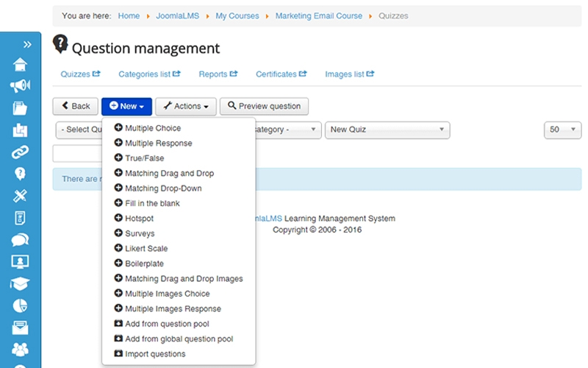
Task: Open Marketing Email Course breadcrumb
Action: (319, 15)
